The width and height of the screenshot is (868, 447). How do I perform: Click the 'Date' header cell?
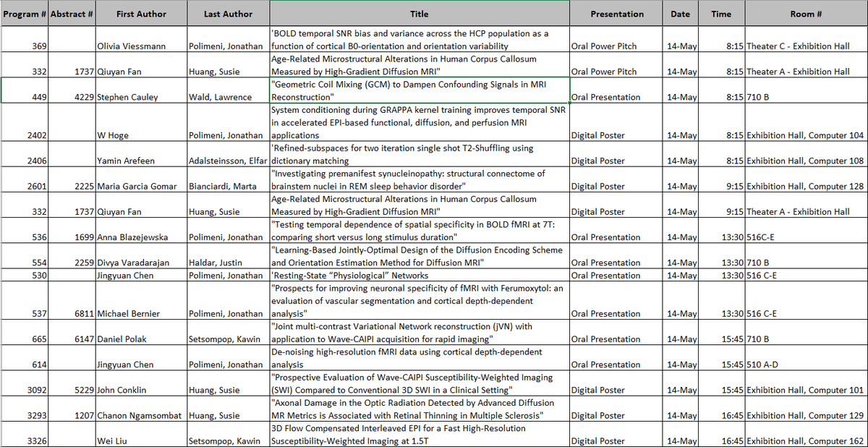680,14
